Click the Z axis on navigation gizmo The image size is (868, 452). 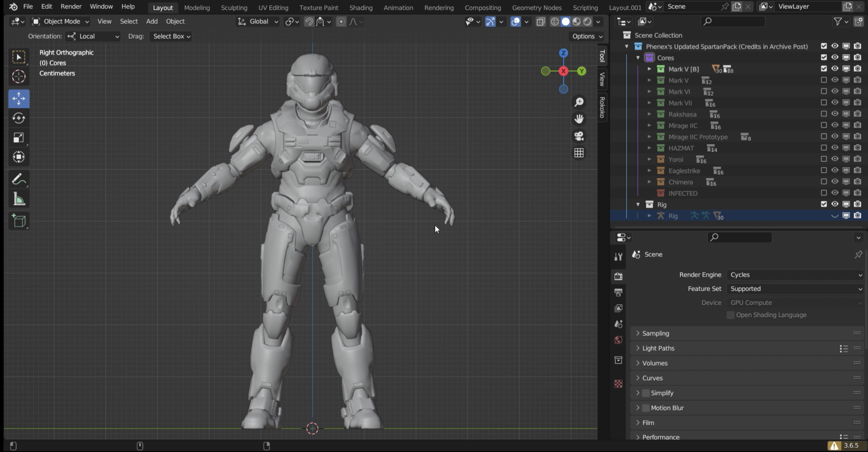point(563,53)
